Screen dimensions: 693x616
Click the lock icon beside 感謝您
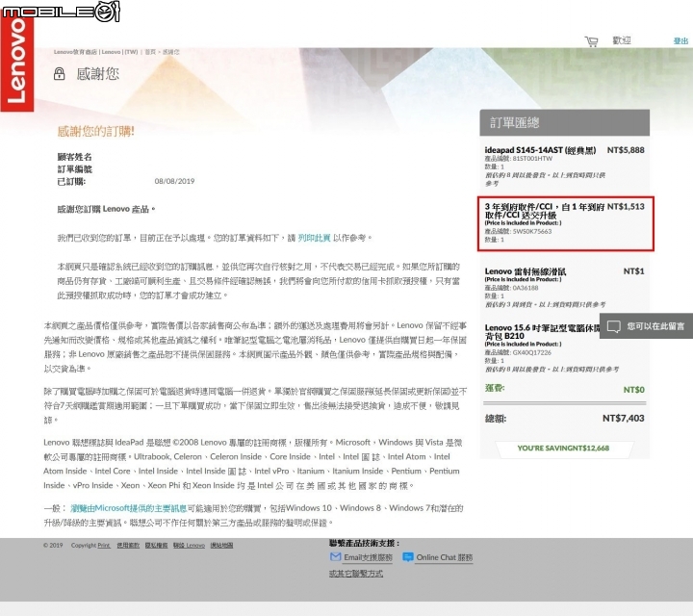[x=60, y=73]
